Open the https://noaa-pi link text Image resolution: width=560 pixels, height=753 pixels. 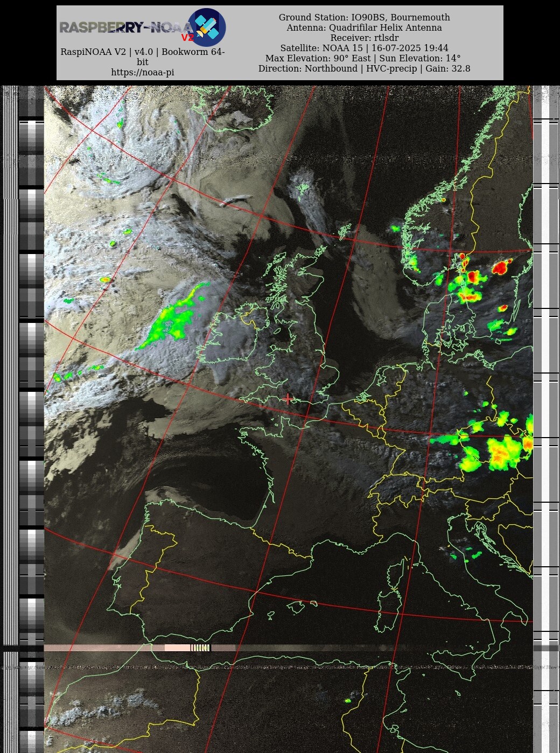coord(143,72)
